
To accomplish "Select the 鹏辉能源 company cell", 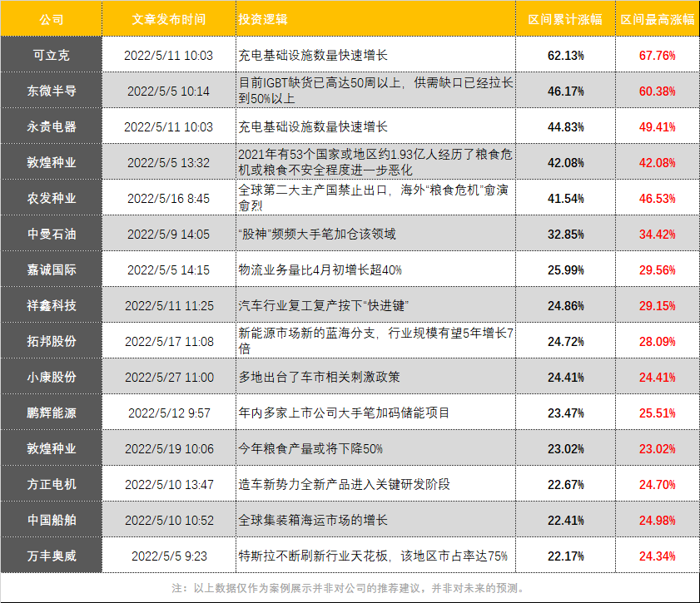I will pos(52,413).
